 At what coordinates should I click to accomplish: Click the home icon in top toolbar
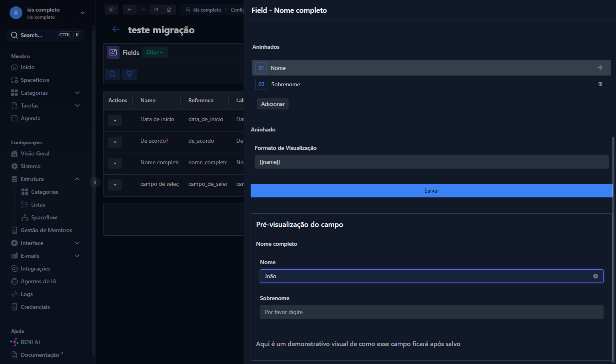[x=169, y=10]
